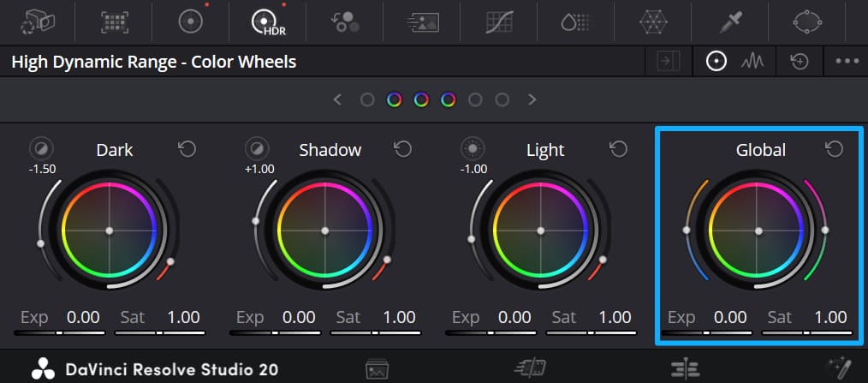
Task: Open the Power Window palette
Action: [809, 22]
